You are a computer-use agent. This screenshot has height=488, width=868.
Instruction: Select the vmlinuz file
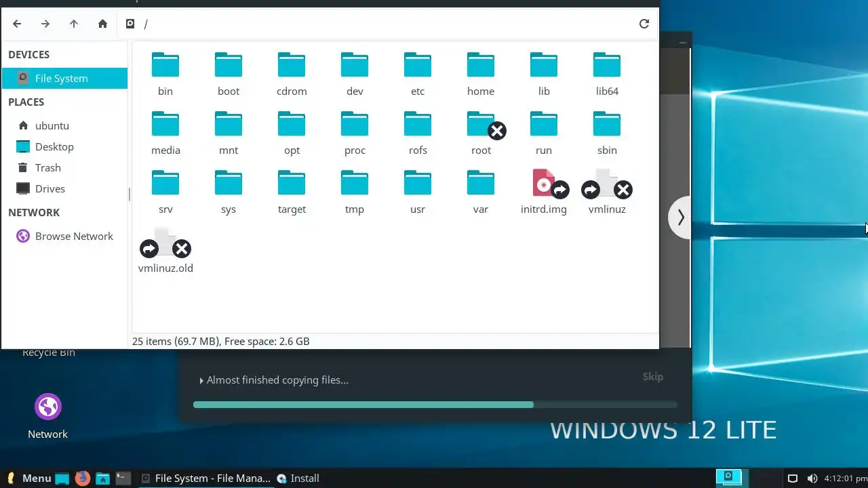click(607, 192)
